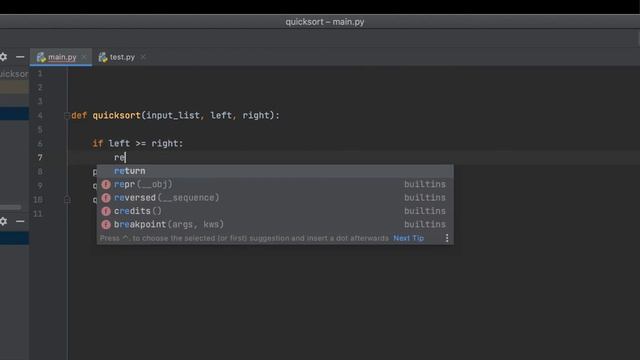640x360 pixels.
Task: Place cursor on 'def quicksort' line
Action: [x=175, y=116]
